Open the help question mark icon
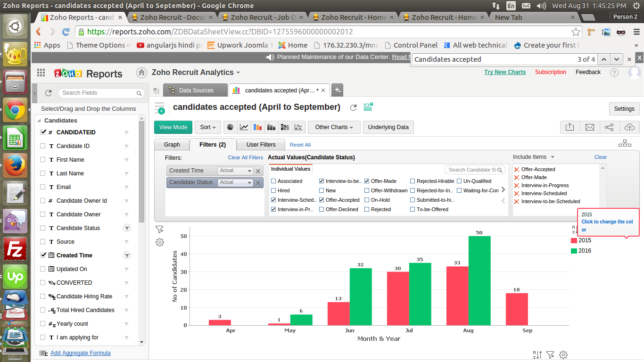This screenshot has width=644, height=362. coord(614,73)
